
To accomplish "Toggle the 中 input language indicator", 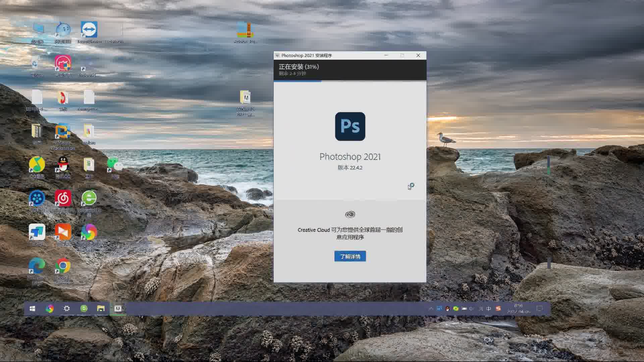I will [x=489, y=308].
